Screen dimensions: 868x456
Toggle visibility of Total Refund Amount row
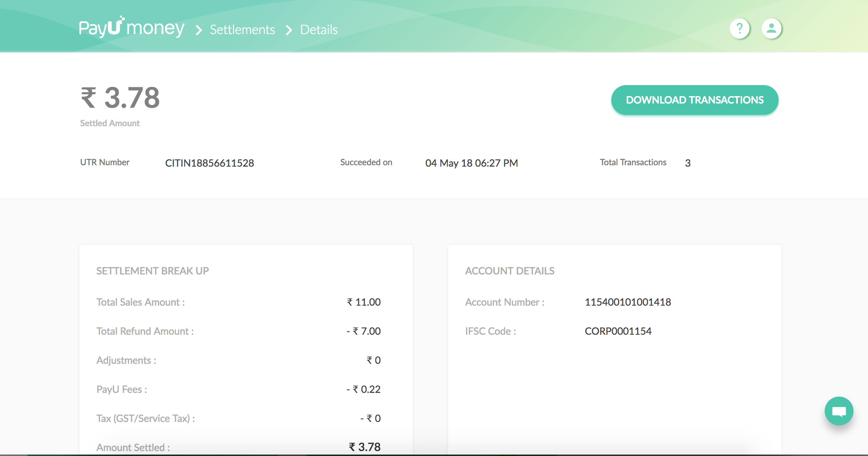point(145,331)
